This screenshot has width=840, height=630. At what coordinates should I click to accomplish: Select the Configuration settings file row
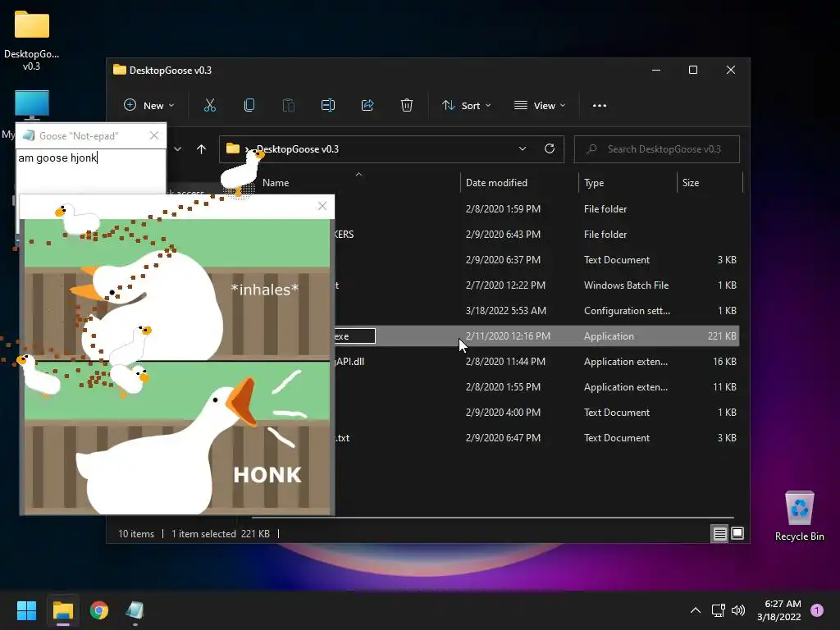[x=536, y=311]
